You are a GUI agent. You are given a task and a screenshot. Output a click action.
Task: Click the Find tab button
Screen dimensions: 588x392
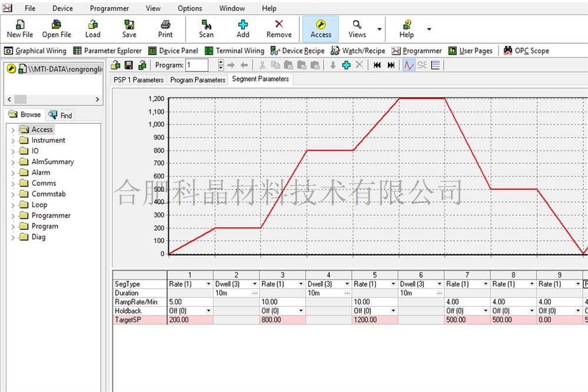coord(61,115)
